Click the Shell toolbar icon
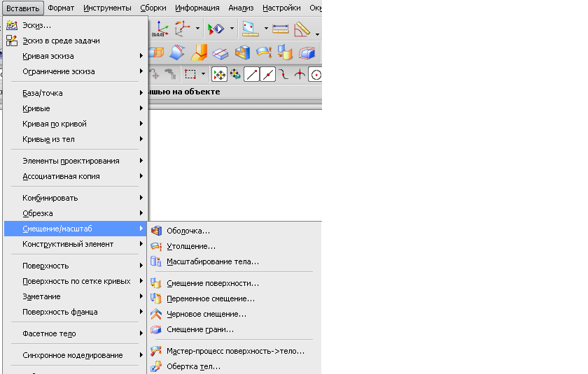 (x=242, y=52)
